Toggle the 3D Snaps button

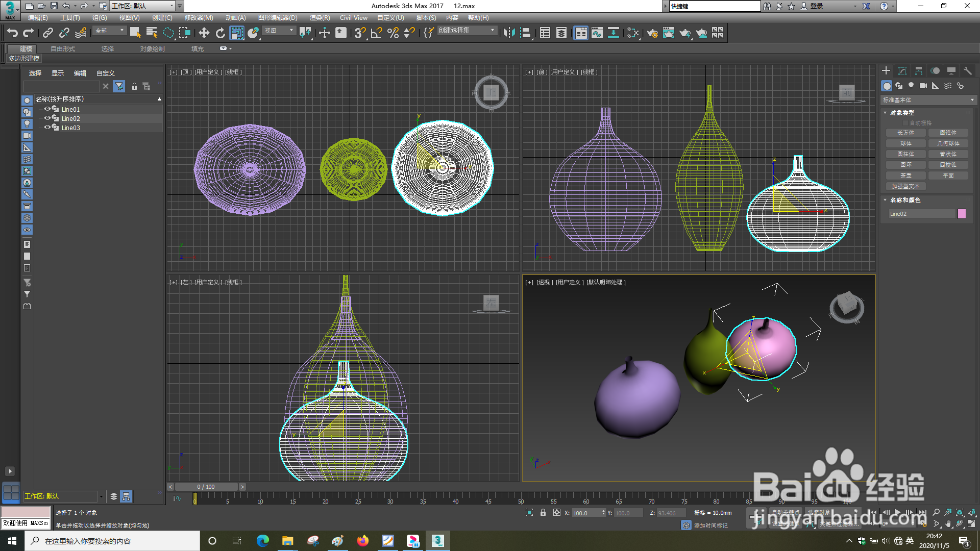click(359, 33)
